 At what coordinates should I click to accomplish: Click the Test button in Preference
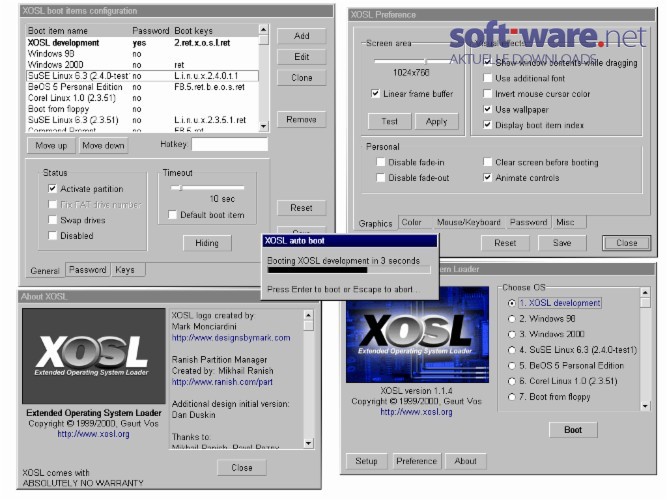pyautogui.click(x=390, y=122)
